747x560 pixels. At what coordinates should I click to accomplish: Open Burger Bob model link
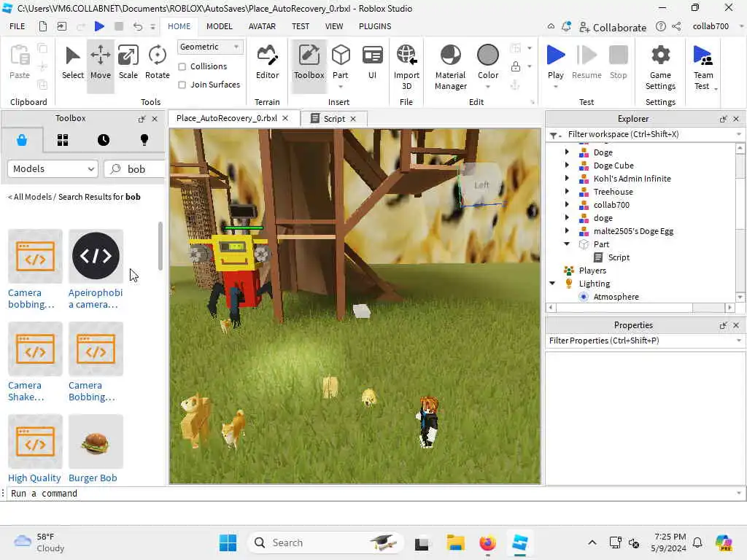(93, 478)
